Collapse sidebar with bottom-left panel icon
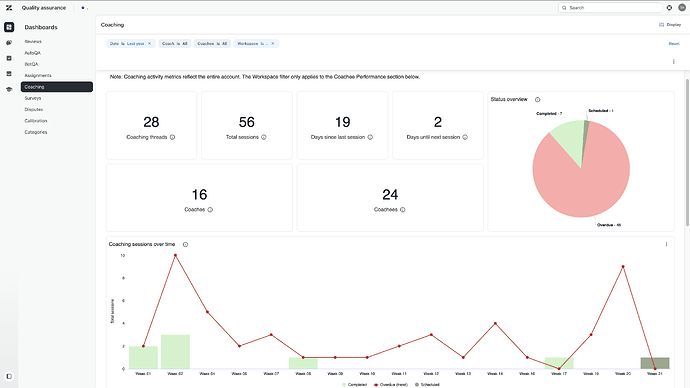The image size is (690, 388). [x=9, y=377]
